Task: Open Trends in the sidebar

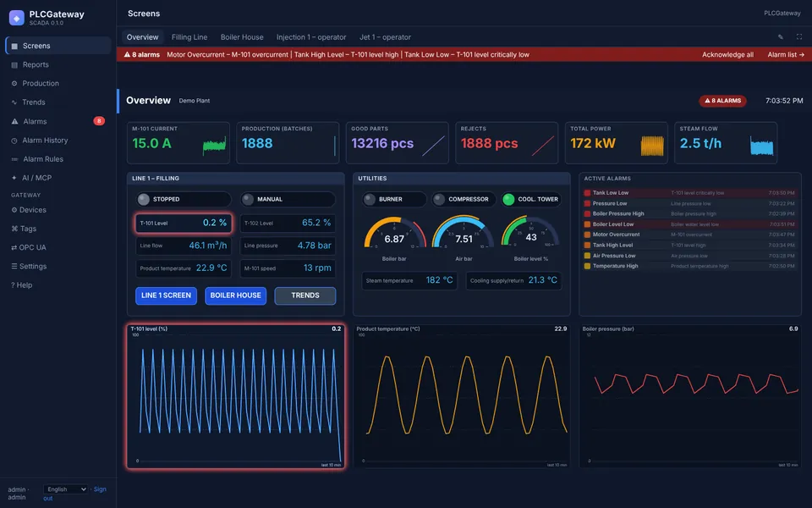Action: tap(58, 102)
